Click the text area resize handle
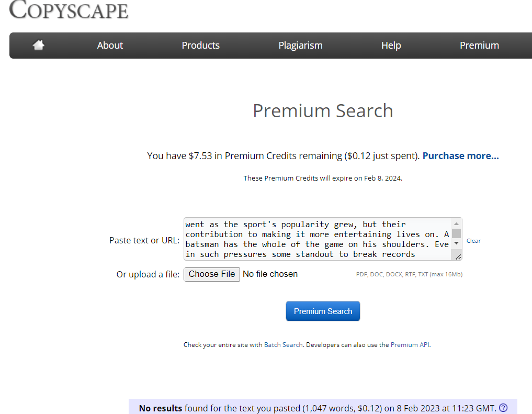The height and width of the screenshot is (414, 532). pos(458,257)
